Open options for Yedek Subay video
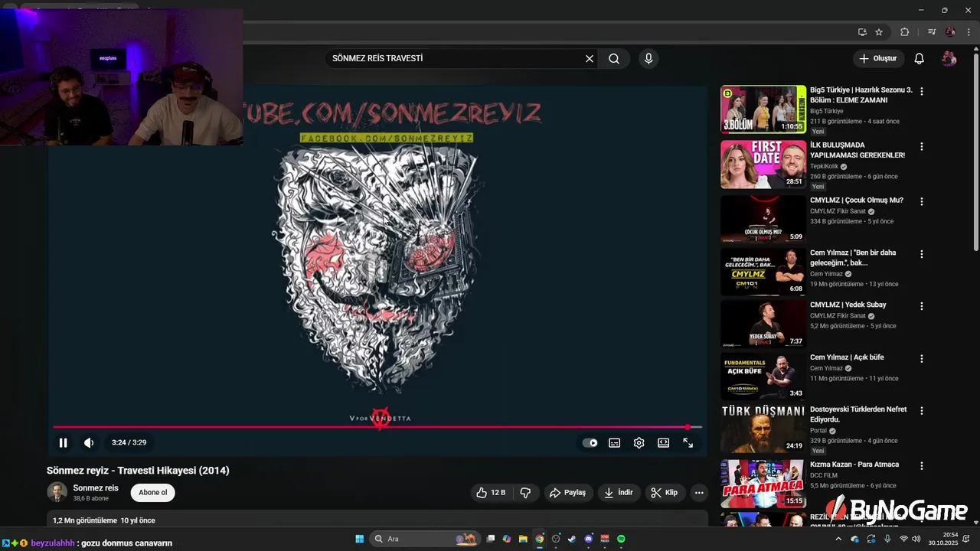 (922, 306)
